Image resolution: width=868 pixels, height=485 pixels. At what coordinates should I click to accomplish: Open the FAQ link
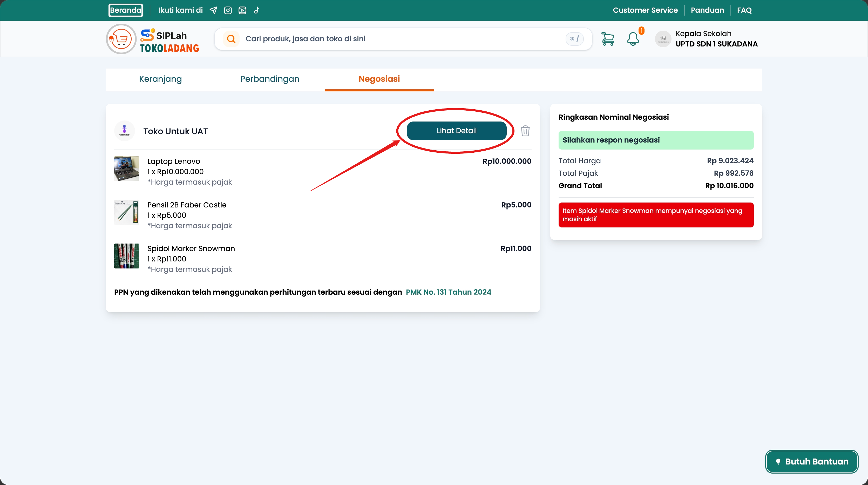click(x=744, y=10)
